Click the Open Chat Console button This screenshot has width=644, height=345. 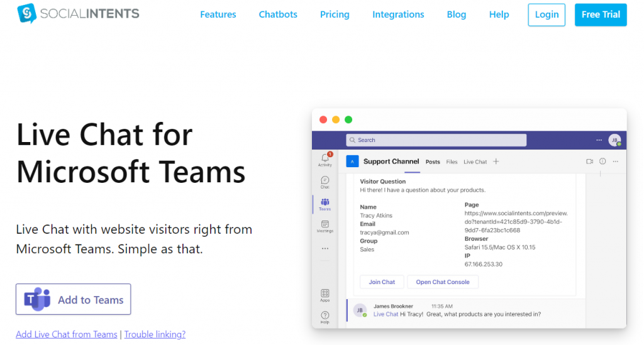point(443,282)
